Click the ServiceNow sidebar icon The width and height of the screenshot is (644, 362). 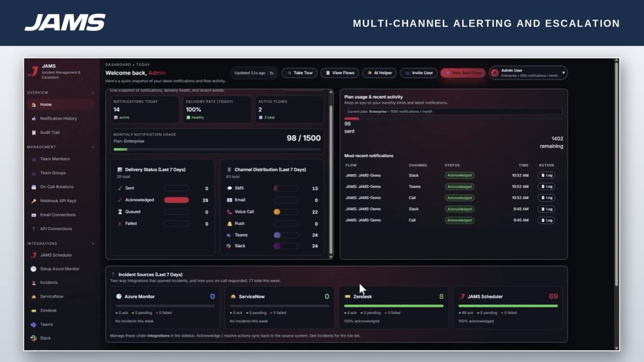34,297
